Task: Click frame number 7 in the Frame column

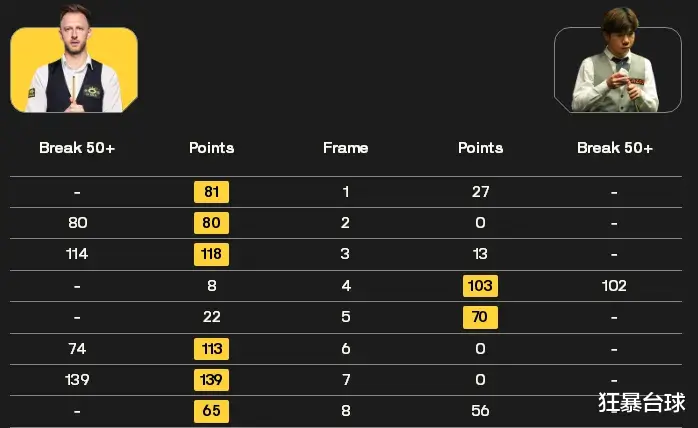Action: pos(346,380)
